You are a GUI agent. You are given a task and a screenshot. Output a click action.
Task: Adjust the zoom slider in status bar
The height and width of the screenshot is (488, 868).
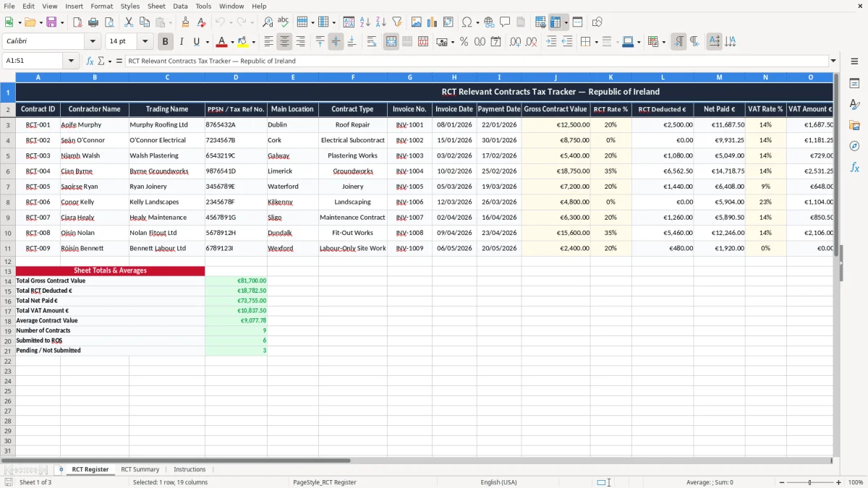click(x=809, y=482)
